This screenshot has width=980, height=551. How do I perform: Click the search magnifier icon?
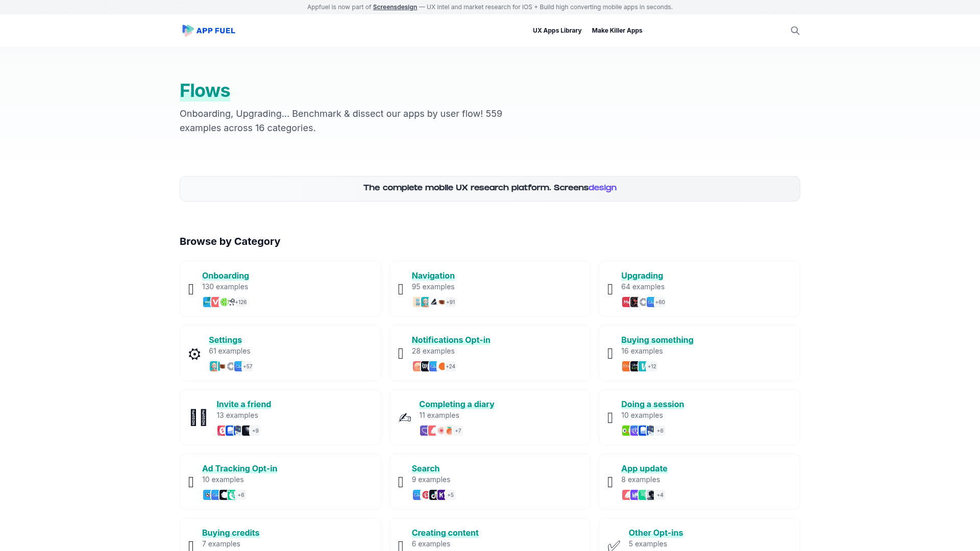point(795,31)
